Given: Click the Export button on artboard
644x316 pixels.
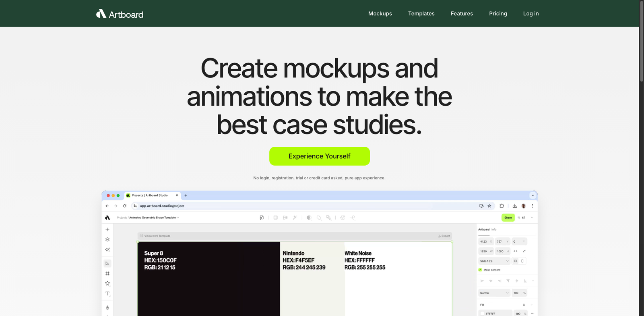Looking at the screenshot, I should point(444,236).
